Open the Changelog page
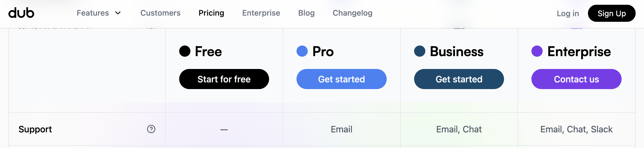This screenshot has height=148, width=644. 353,13
